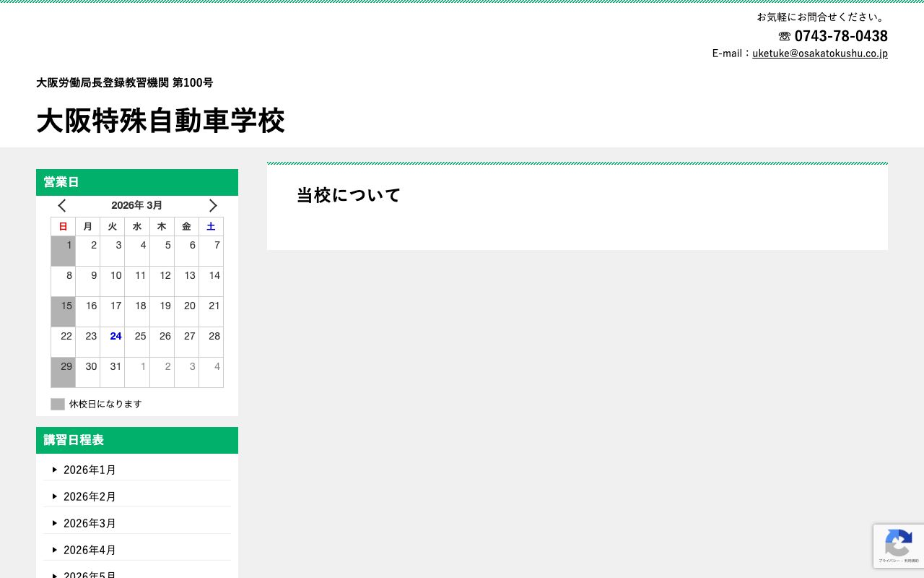The image size is (924, 578).
Task: Expand the 2026年2月 schedule entry
Action: pos(90,496)
